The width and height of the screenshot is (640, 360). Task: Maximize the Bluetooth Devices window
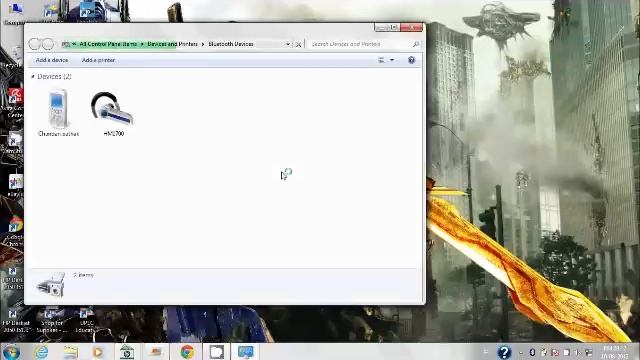coord(394,27)
